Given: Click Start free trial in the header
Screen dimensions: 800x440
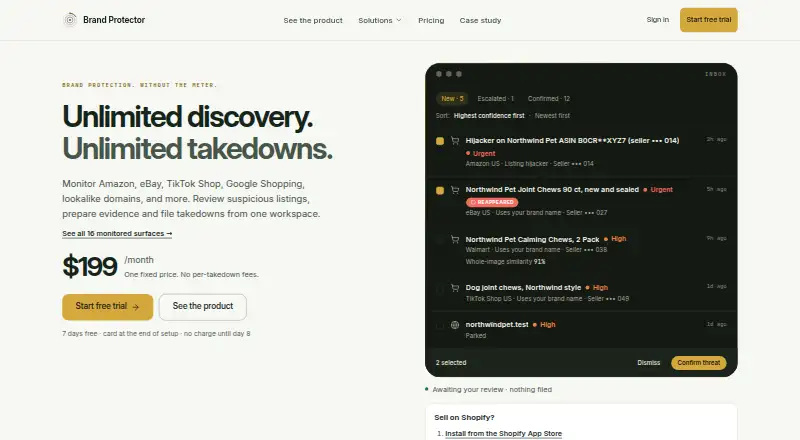Looking at the screenshot, I should click(708, 20).
